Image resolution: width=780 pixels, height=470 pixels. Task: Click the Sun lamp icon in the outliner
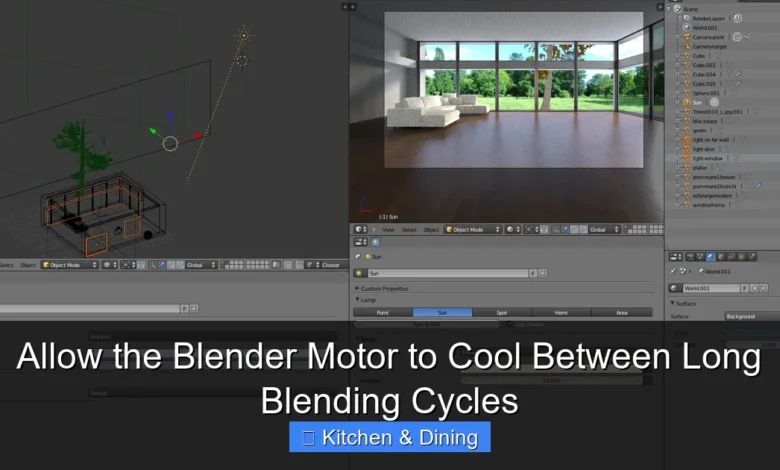tap(687, 102)
